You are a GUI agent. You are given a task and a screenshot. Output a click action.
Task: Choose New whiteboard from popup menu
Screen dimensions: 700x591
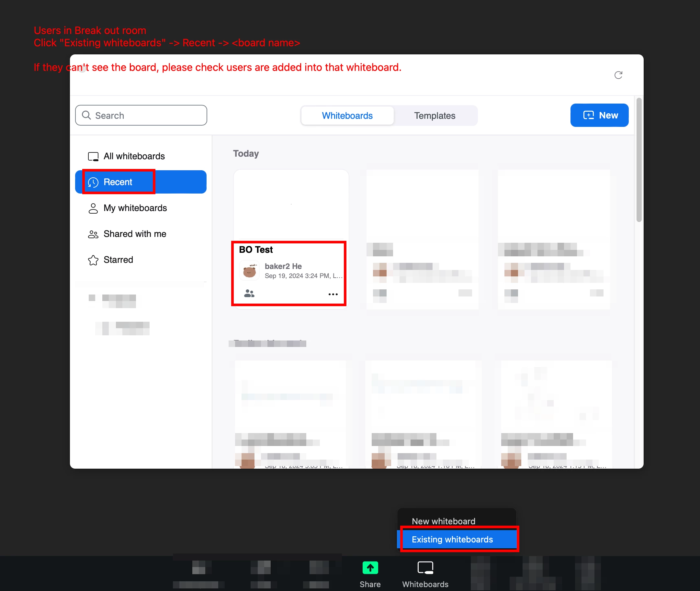pos(443,521)
